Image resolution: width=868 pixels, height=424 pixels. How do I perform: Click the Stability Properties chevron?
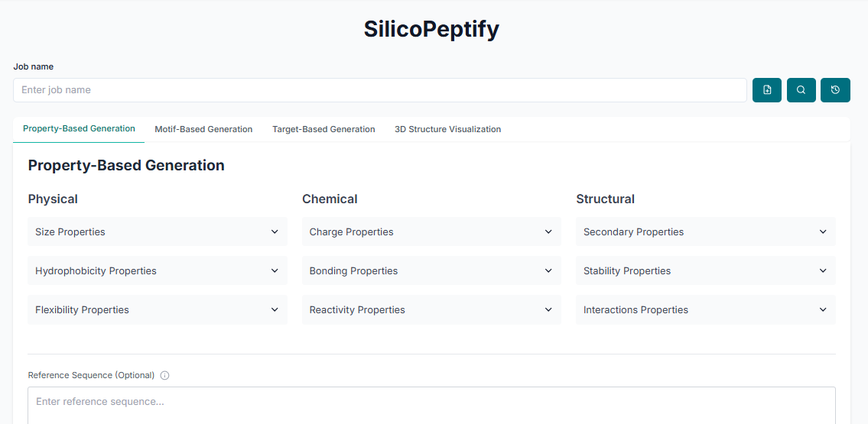click(x=823, y=270)
